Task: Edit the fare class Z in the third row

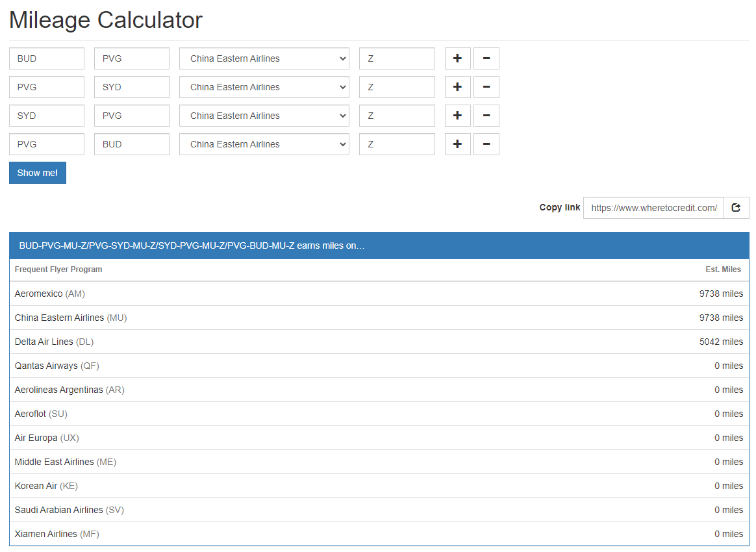Action: (397, 116)
